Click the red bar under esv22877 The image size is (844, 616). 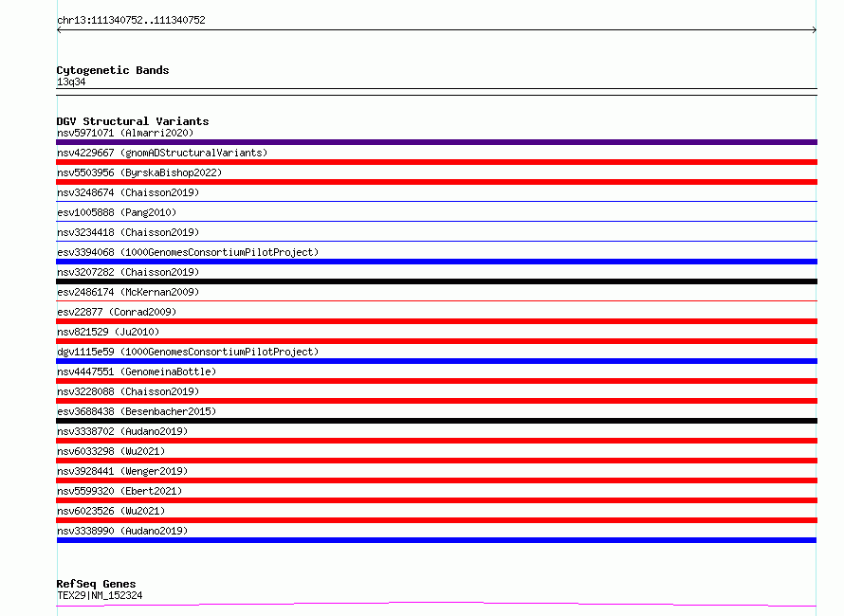click(x=436, y=321)
